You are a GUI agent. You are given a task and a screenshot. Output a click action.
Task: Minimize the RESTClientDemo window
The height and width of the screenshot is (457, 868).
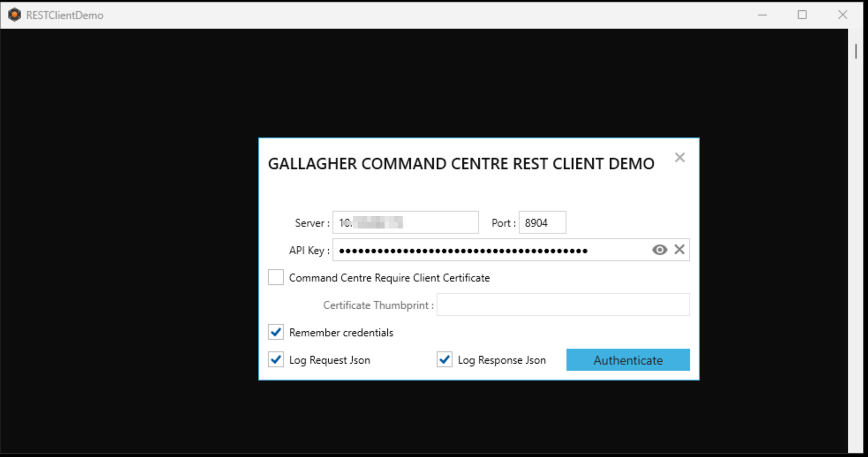(x=762, y=15)
